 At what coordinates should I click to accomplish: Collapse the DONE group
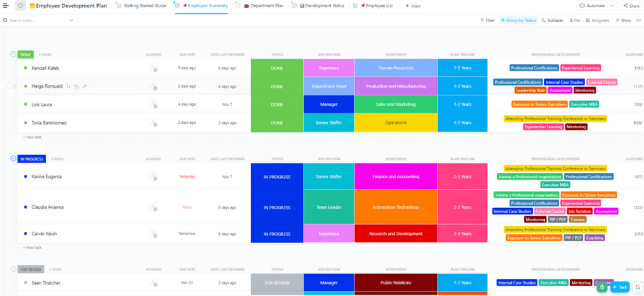[13, 54]
